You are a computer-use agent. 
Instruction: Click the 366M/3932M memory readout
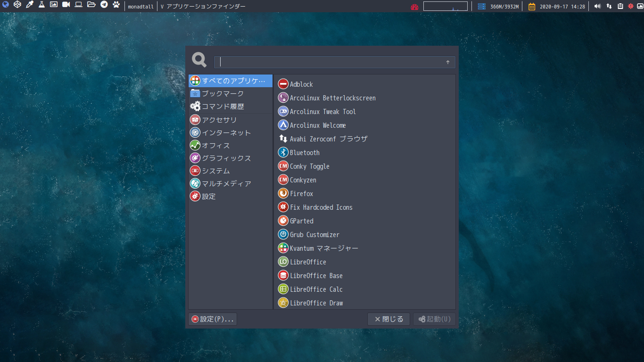point(504,7)
